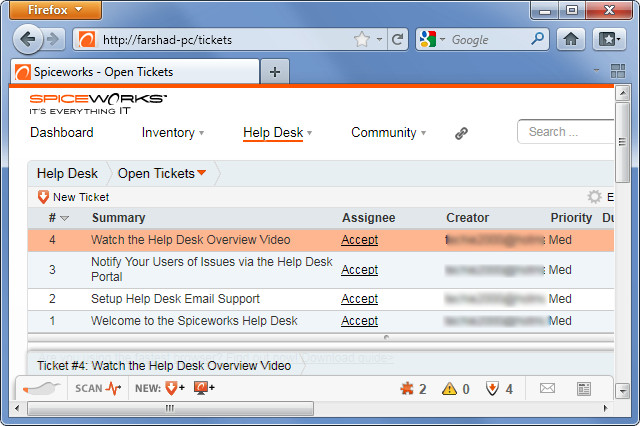Click the browser forward arrow

[53, 40]
